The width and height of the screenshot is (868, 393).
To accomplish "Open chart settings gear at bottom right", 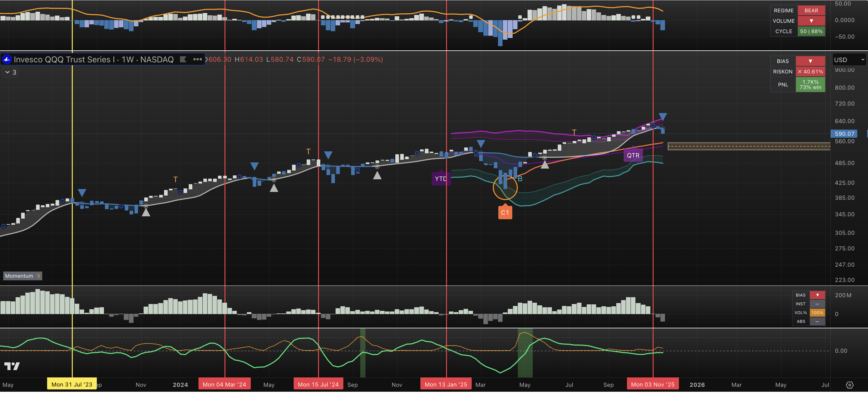I will pyautogui.click(x=849, y=385).
